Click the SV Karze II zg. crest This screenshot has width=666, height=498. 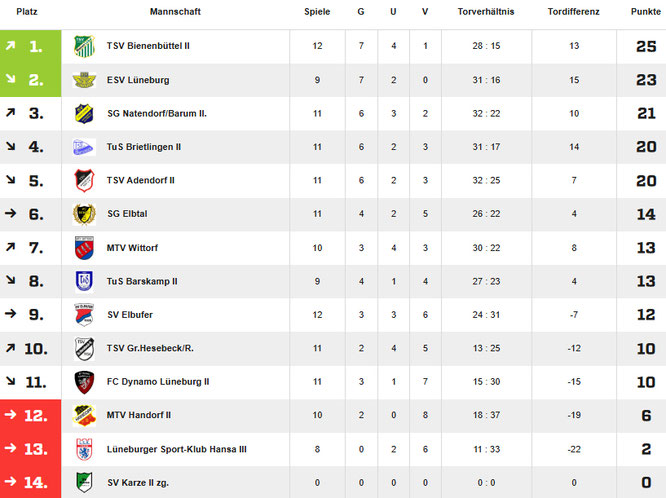pos(83,482)
